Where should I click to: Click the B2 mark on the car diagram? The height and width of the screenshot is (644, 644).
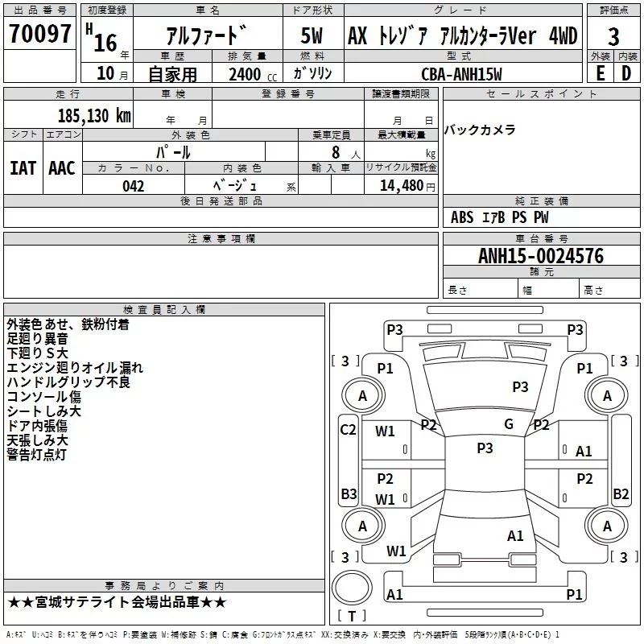[621, 493]
